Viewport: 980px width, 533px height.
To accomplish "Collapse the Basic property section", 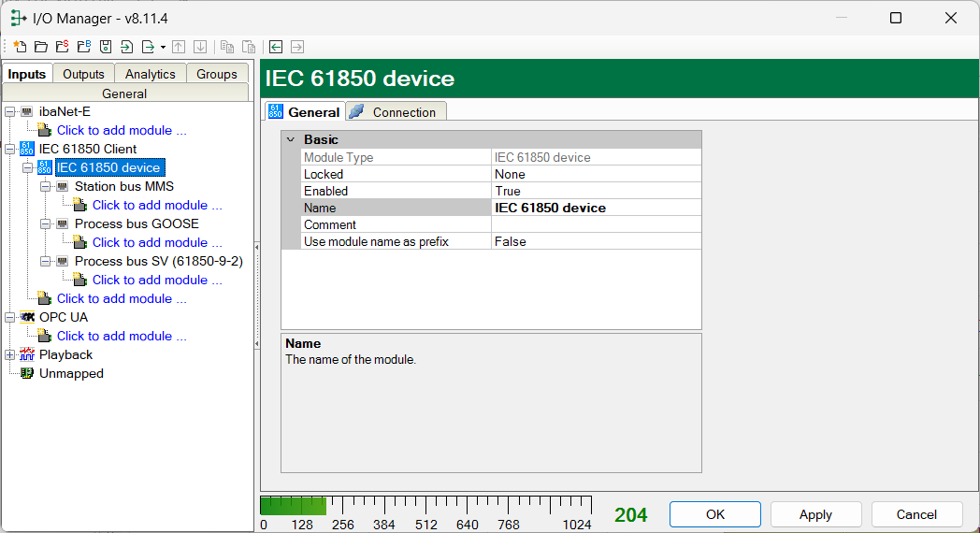I will point(291,139).
